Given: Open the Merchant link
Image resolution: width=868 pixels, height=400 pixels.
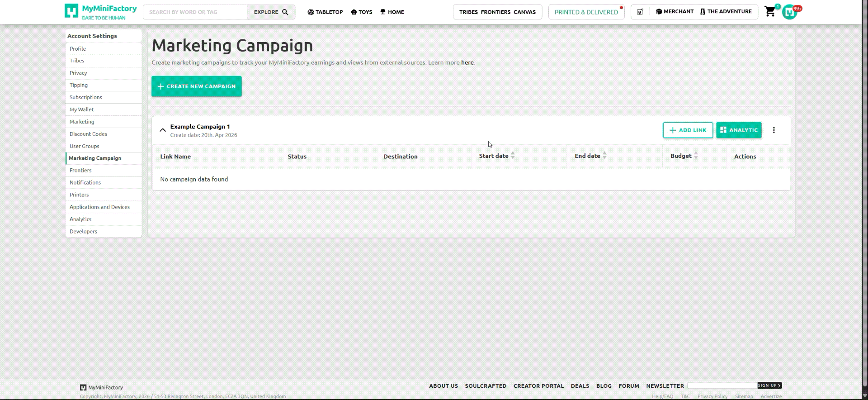Looking at the screenshot, I should tap(675, 12).
